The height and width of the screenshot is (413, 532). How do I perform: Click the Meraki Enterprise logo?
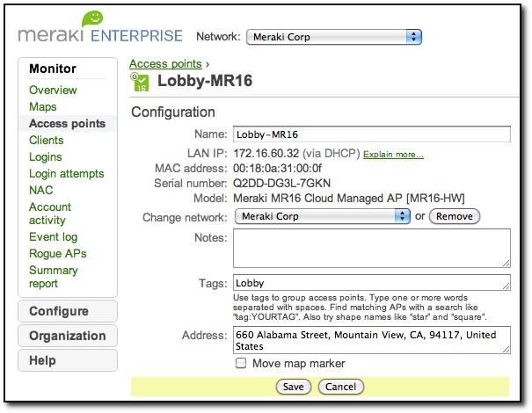click(x=100, y=27)
